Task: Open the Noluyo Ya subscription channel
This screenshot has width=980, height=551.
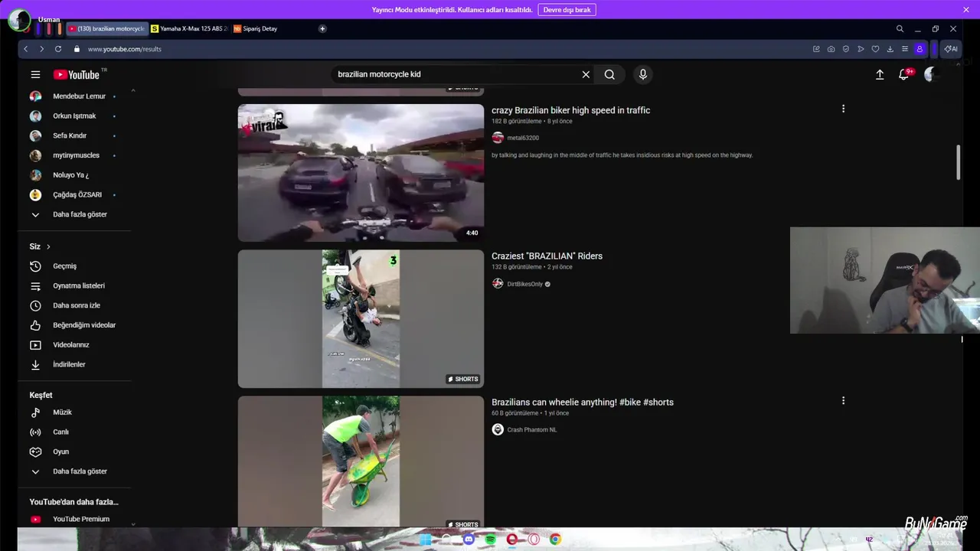Action: (71, 175)
